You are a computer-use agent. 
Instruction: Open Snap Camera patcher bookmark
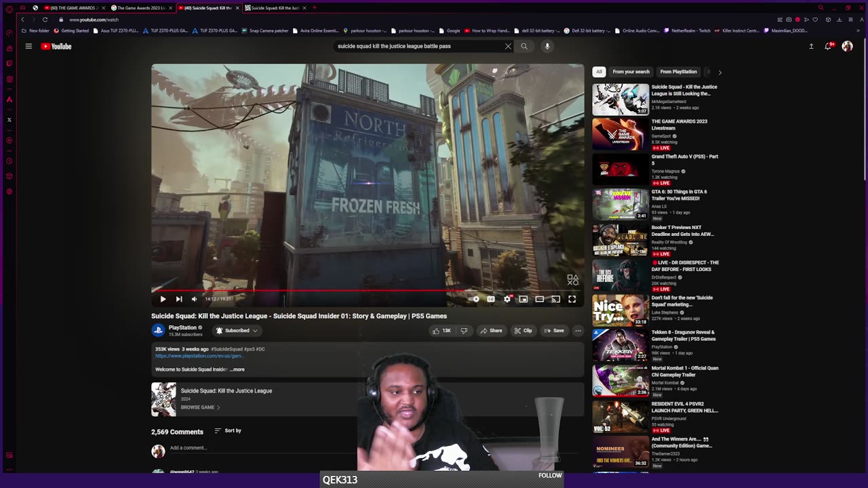pyautogui.click(x=265, y=30)
